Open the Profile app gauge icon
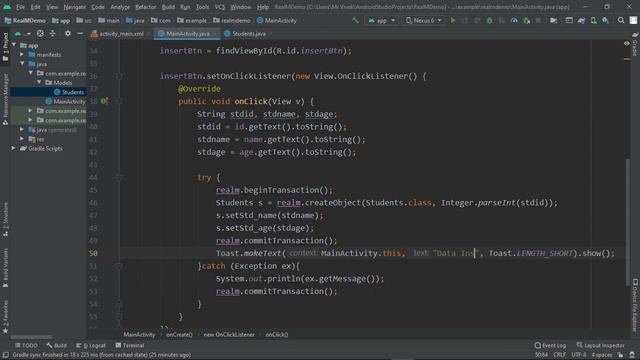The image size is (640, 360). (514, 20)
